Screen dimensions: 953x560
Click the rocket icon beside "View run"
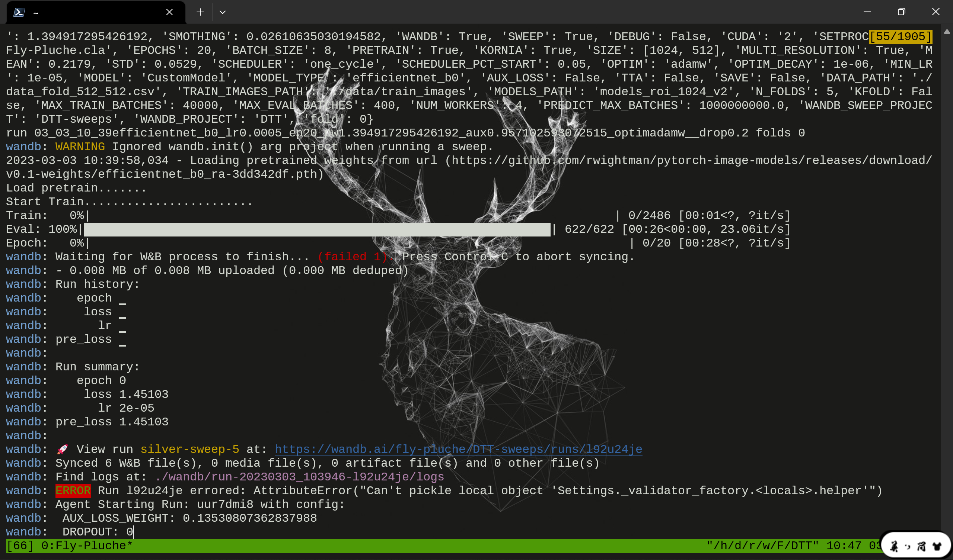[x=63, y=449]
